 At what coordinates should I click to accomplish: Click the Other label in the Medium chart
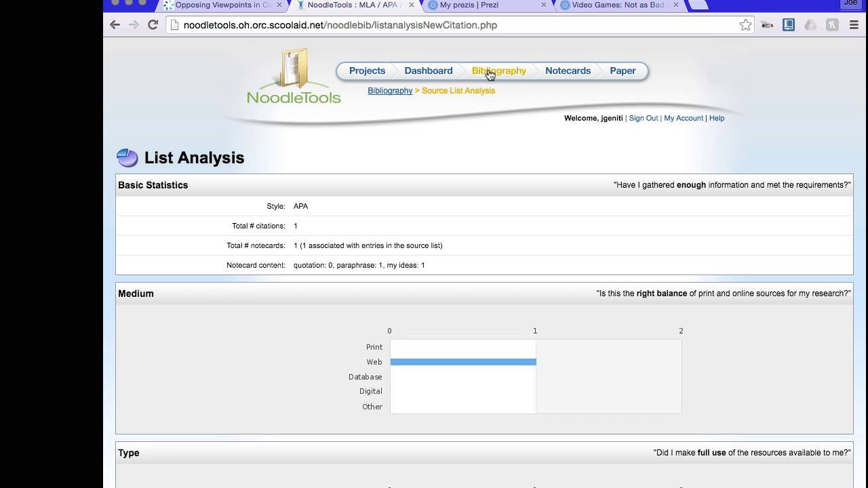(372, 407)
